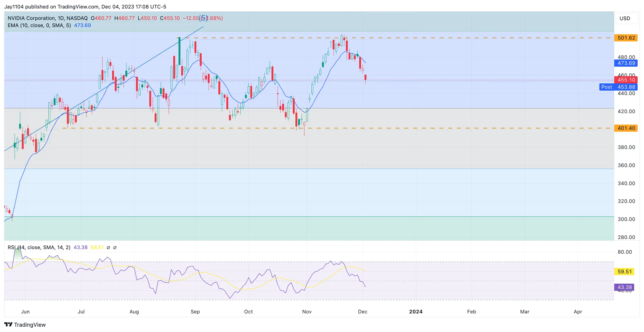This screenshot has width=644, height=332.
Task: Click the Aug label on time axis
Action: (134, 312)
